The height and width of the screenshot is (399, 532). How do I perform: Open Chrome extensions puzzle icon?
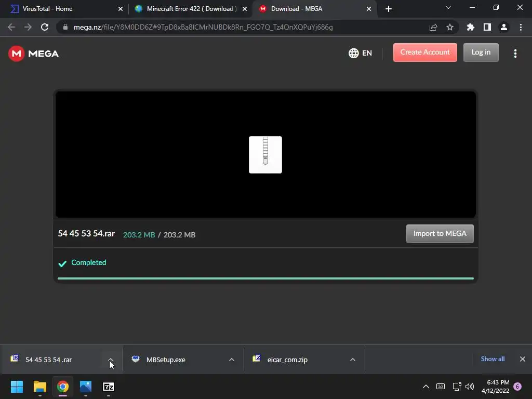(470, 27)
